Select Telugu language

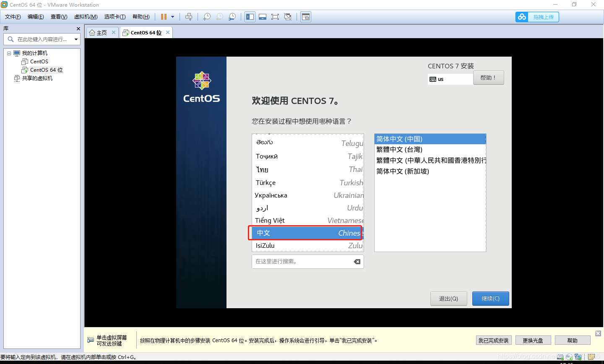point(308,143)
